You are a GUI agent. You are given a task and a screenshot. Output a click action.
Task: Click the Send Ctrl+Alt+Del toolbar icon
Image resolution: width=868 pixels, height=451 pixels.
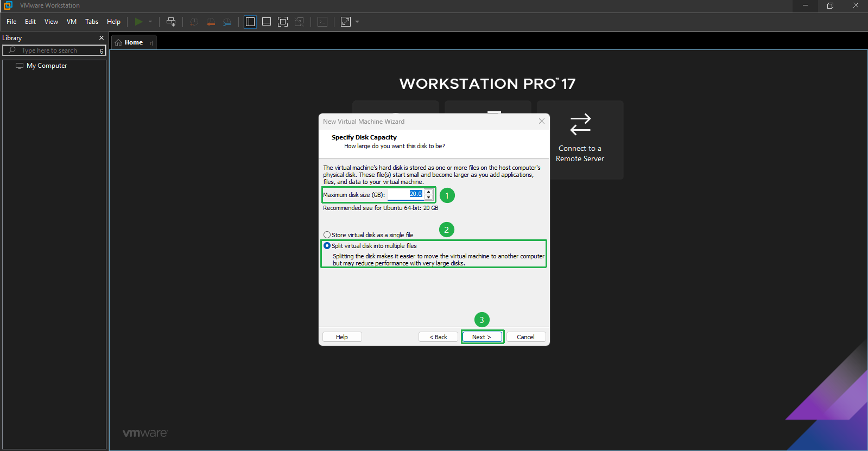pos(171,22)
